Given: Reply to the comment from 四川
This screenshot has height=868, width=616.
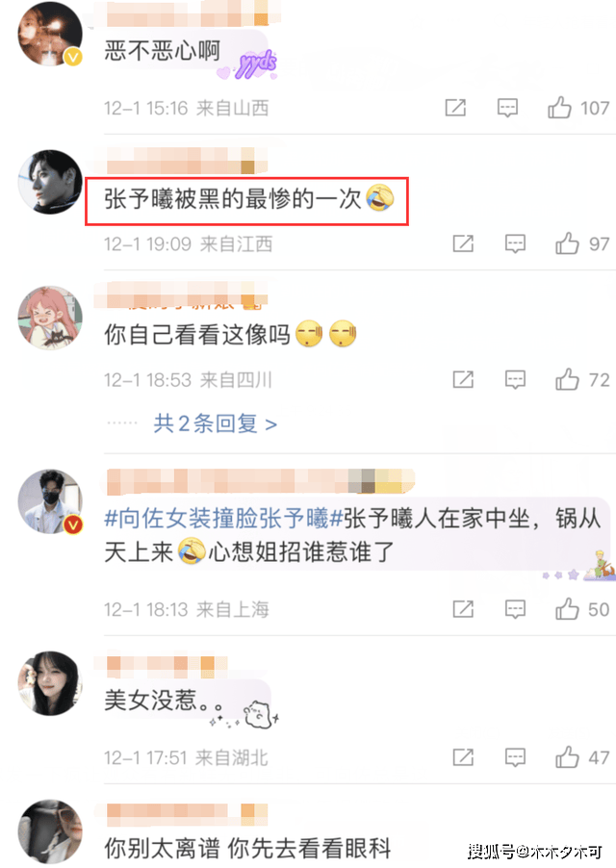Looking at the screenshot, I should (515, 380).
